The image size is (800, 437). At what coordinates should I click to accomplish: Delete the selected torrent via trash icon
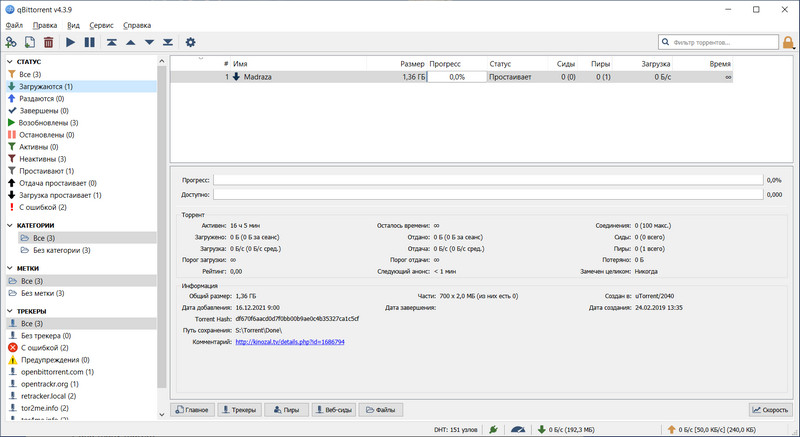pyautogui.click(x=47, y=42)
